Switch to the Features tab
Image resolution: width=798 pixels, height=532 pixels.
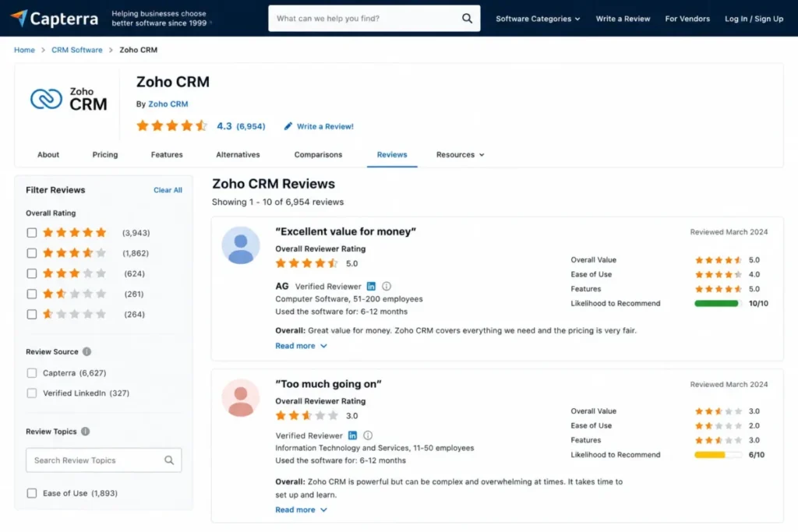[x=167, y=155]
